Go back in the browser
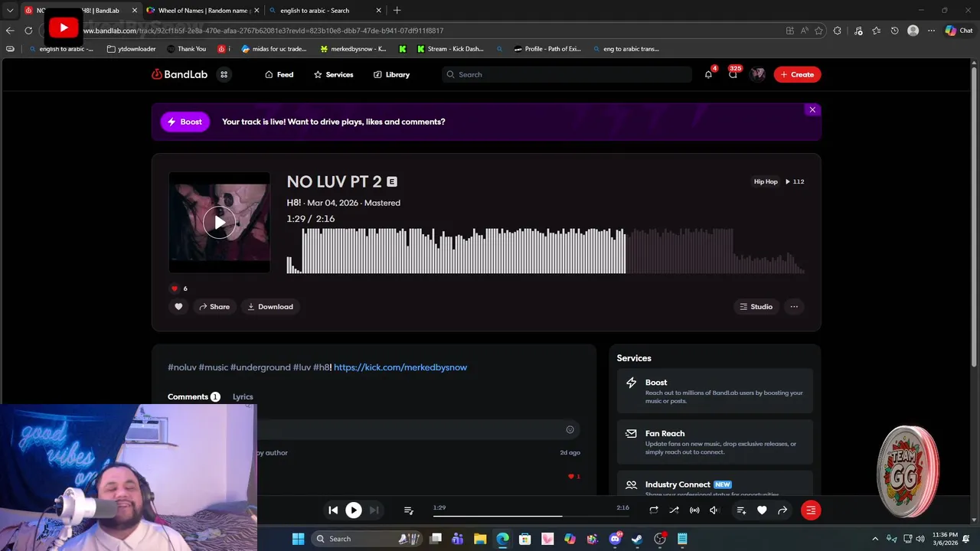This screenshot has width=980, height=551. (10, 31)
